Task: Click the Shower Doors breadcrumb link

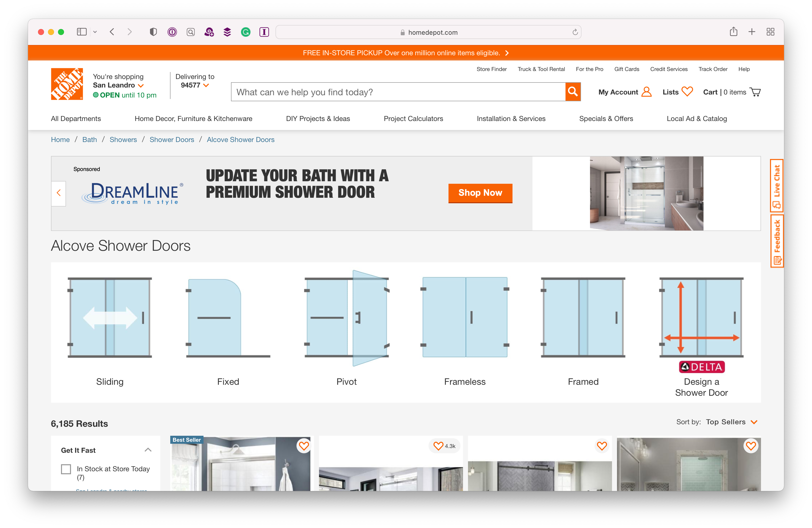Action: pyautogui.click(x=171, y=139)
